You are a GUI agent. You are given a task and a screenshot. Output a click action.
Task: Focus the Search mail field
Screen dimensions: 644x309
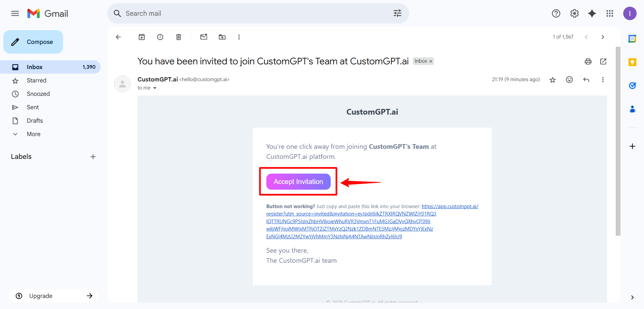click(258, 13)
